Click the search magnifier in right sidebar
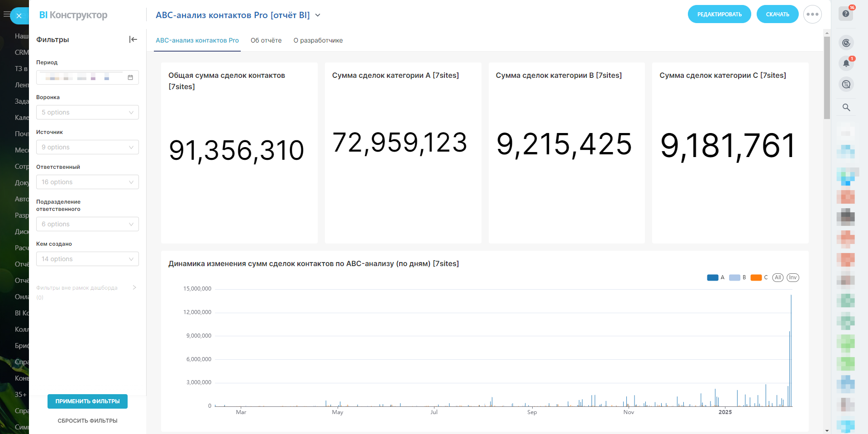The image size is (868, 434). click(x=846, y=107)
